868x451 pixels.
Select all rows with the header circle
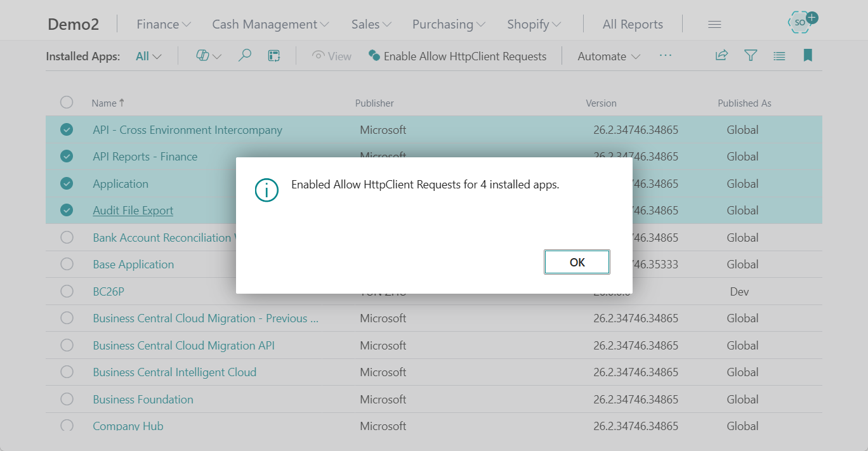point(67,102)
